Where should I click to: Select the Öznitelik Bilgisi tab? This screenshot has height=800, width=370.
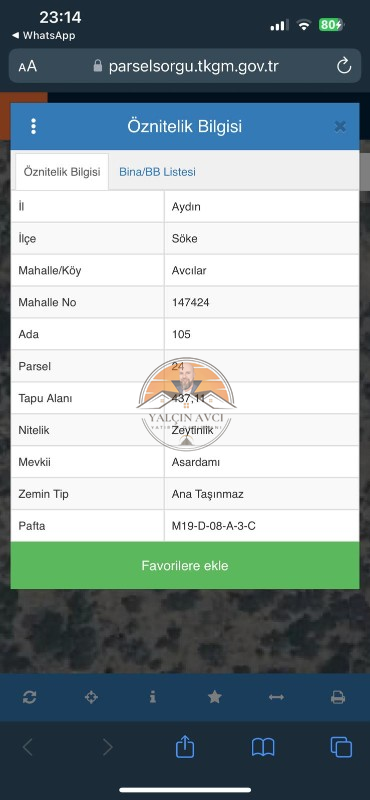pos(62,172)
